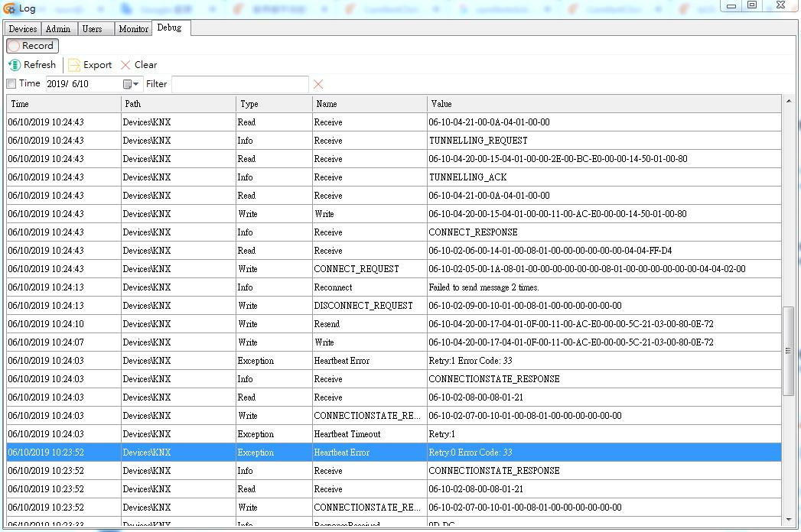Click the Log window app icon
Screen dimensions: 801x532
coord(9,8)
